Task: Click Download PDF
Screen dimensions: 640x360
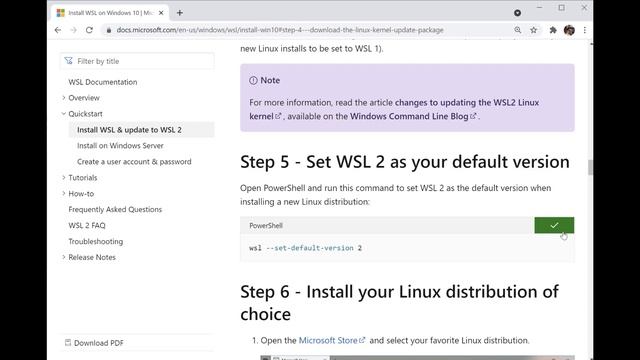Action: [x=94, y=343]
